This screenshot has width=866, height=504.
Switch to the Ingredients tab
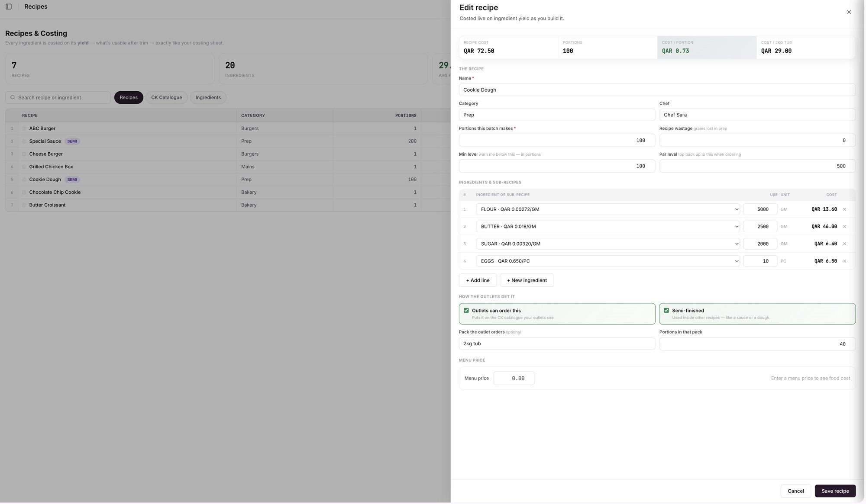point(208,98)
